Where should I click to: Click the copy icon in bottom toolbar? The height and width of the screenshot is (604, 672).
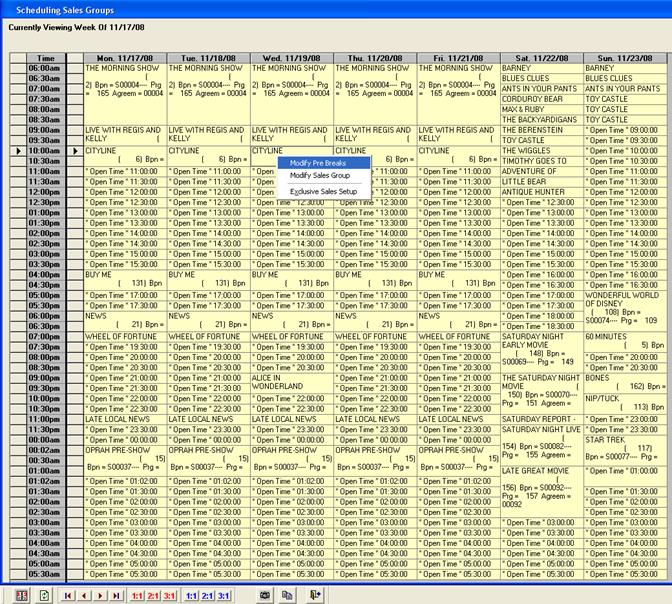pyautogui.click(x=287, y=595)
